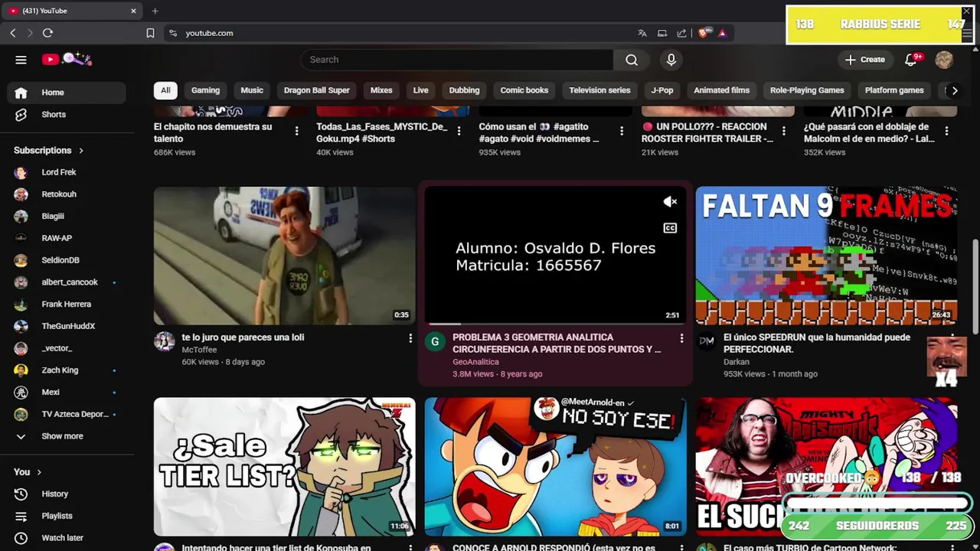This screenshot has width=980, height=551.
Task: Select the Animated films chip
Action: [x=721, y=90]
